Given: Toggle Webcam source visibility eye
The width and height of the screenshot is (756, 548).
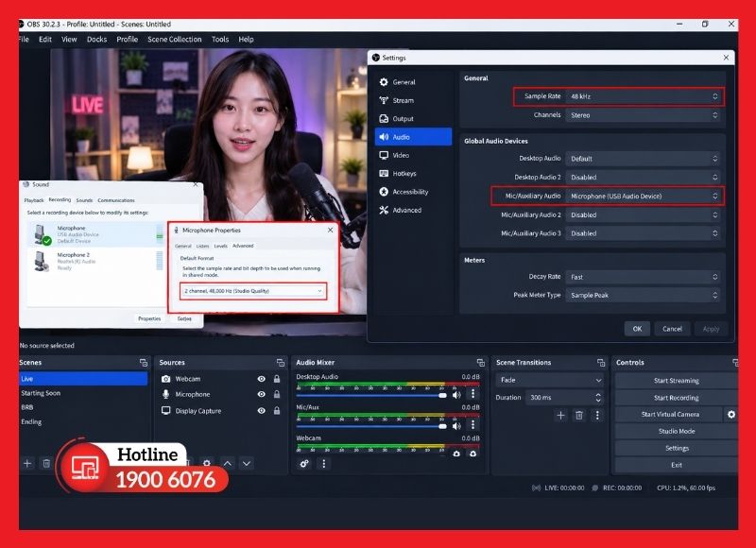Looking at the screenshot, I should [262, 379].
